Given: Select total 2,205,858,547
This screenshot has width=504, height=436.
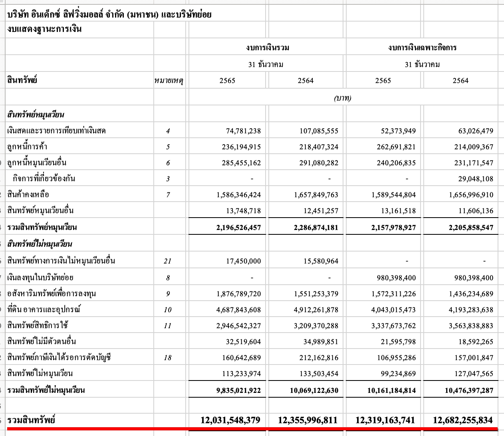Looking at the screenshot, I should [x=471, y=228].
